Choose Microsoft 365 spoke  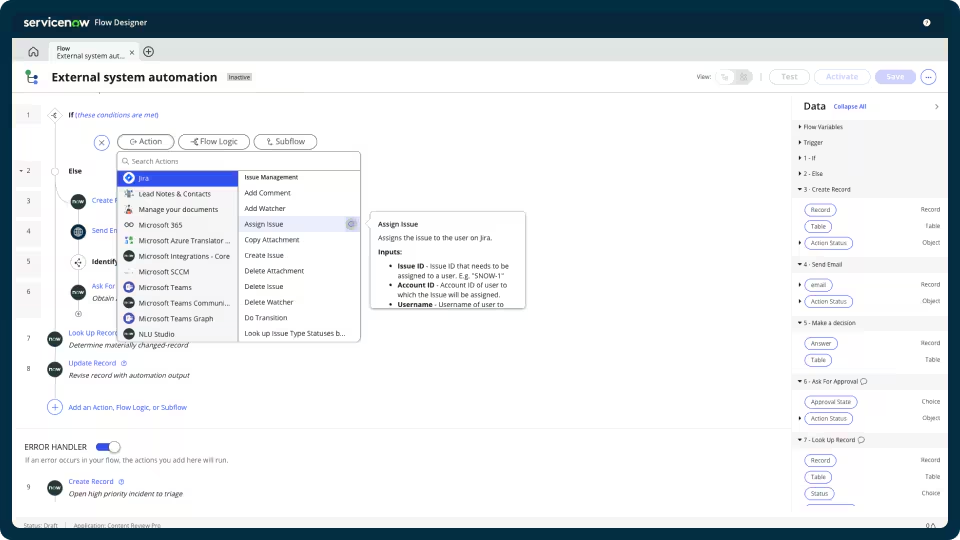pos(177,225)
